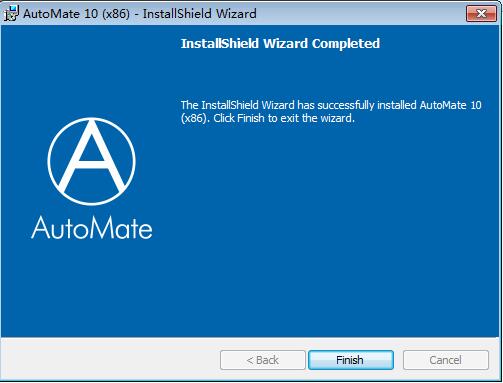This screenshot has width=503, height=383.
Task: Click the grayed-out Back button
Action: click(x=262, y=360)
